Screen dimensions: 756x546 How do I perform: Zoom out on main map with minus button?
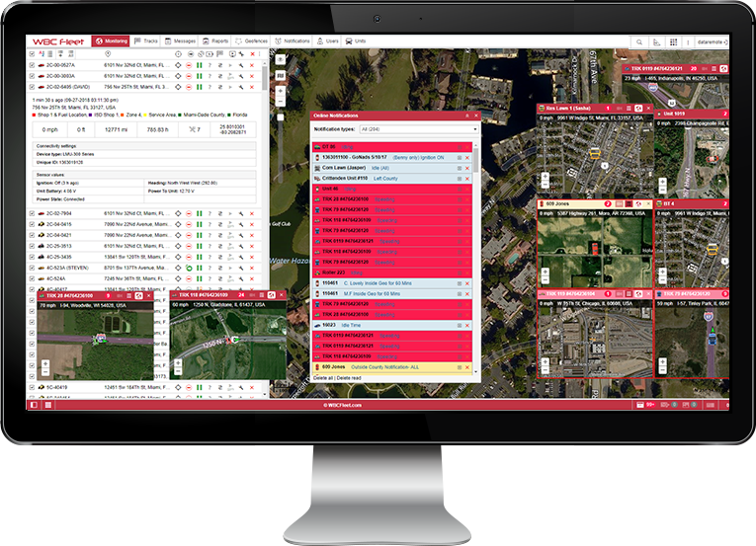click(281, 101)
